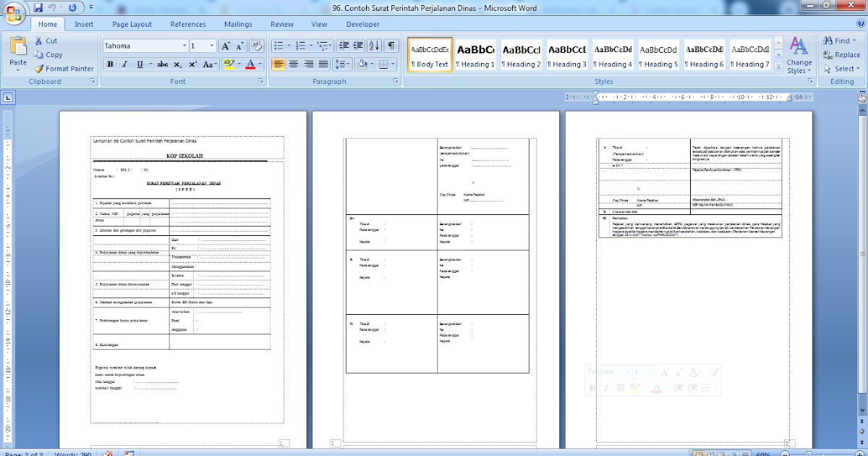The width and height of the screenshot is (868, 456).
Task: Center the text
Action: (x=294, y=64)
